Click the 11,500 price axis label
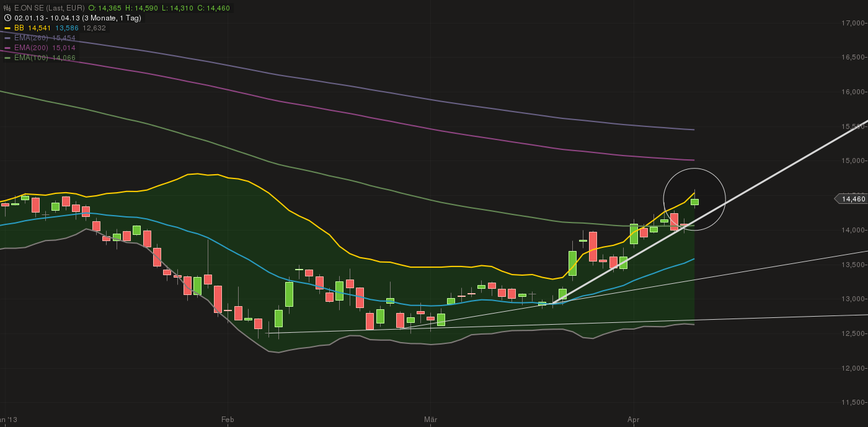868x427 pixels. click(x=852, y=403)
